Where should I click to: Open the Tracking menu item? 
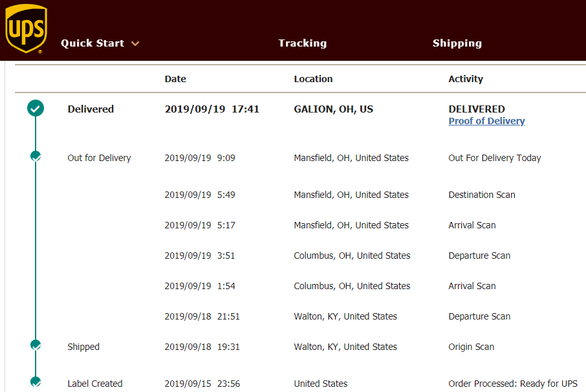tap(302, 43)
